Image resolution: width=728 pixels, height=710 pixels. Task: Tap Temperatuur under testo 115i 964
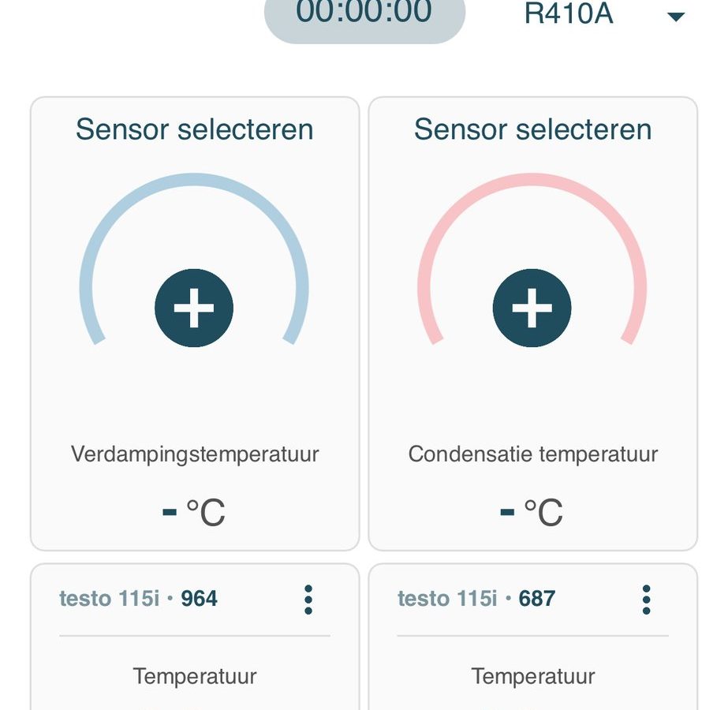tap(195, 676)
